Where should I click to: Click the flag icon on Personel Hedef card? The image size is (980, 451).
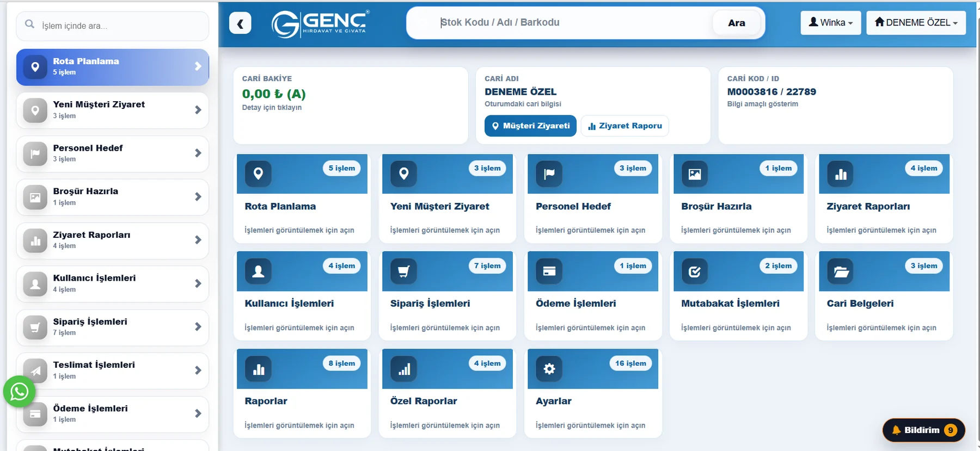[x=549, y=174]
